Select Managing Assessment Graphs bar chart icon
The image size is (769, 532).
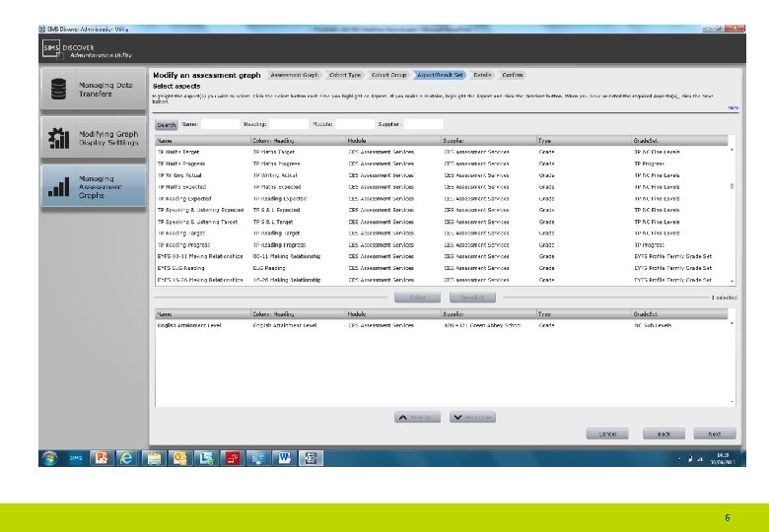(x=58, y=186)
